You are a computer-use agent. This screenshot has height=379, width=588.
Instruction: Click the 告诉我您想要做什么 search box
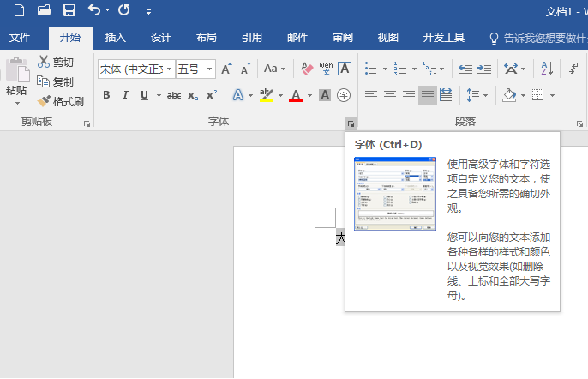coord(538,38)
